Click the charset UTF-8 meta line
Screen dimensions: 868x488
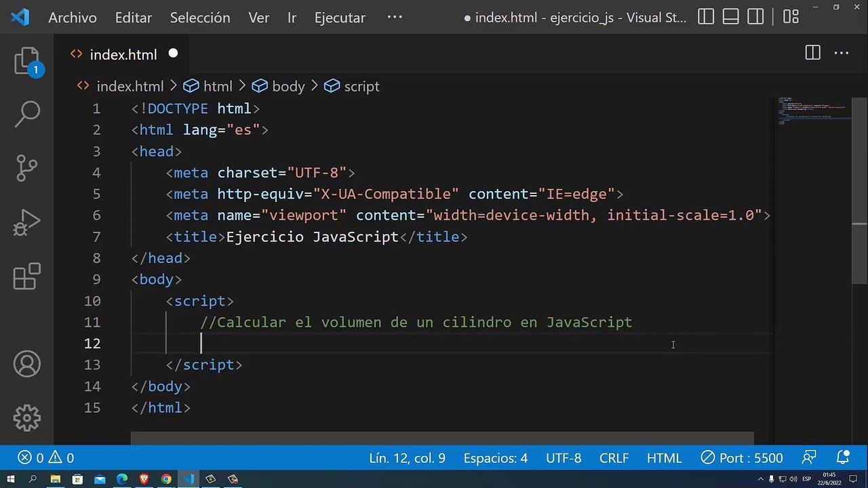pos(260,173)
